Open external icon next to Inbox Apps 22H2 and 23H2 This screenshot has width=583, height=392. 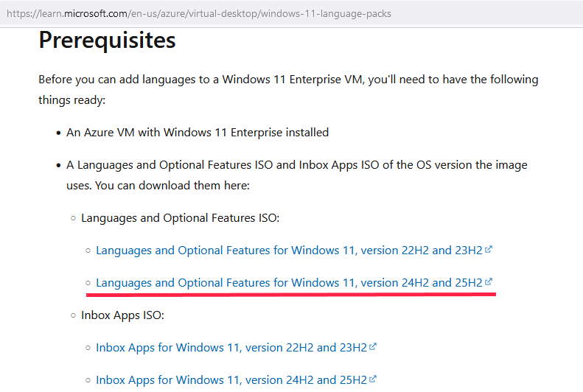(x=373, y=346)
